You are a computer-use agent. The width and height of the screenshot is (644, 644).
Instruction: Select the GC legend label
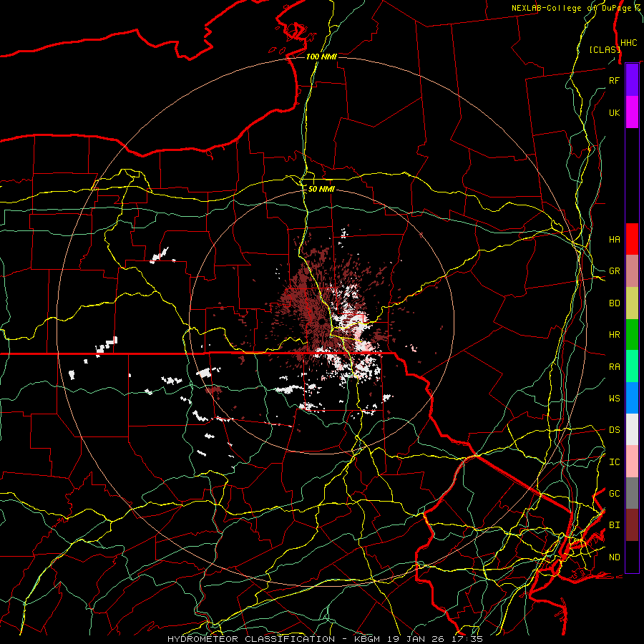coord(614,494)
